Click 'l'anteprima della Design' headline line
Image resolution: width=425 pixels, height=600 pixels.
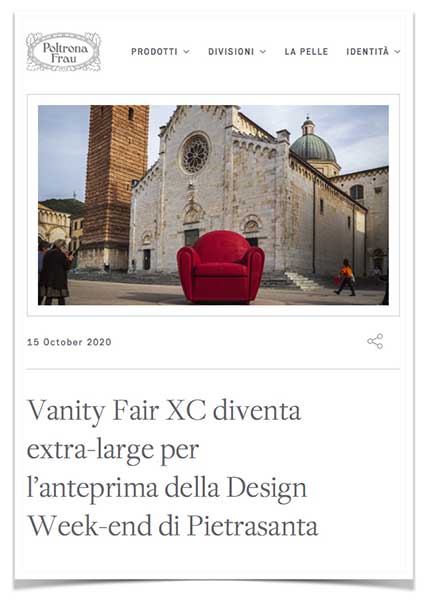pyautogui.click(x=167, y=489)
